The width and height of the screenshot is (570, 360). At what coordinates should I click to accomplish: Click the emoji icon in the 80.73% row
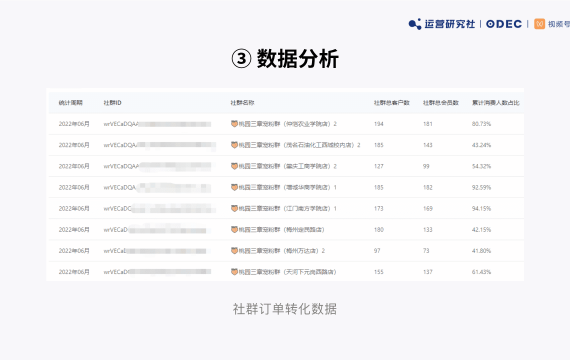pos(234,124)
